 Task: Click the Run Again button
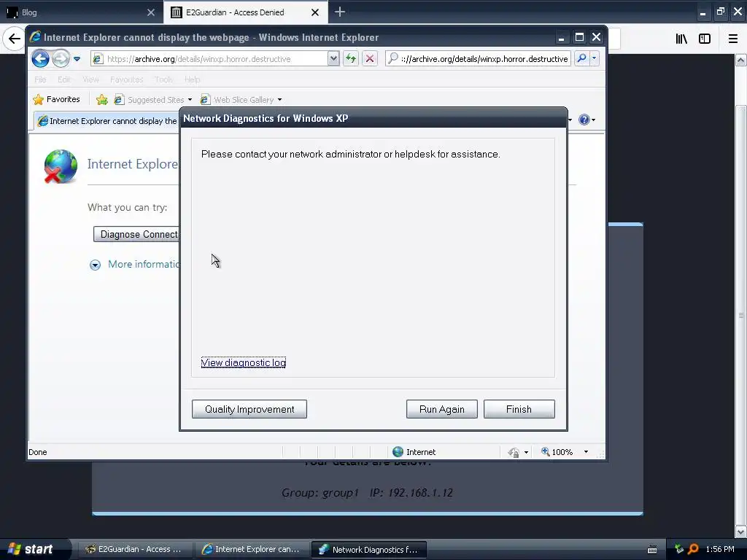pyautogui.click(x=441, y=409)
